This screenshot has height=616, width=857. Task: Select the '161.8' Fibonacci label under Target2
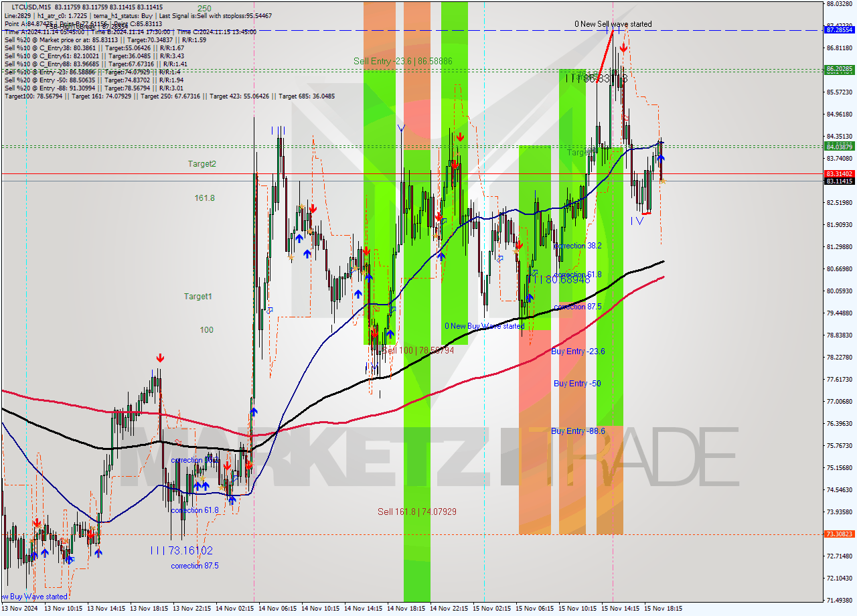[204, 198]
